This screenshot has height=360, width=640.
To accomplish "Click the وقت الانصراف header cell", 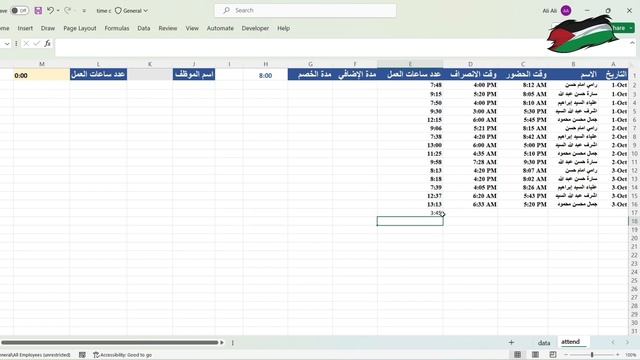I will (x=471, y=74).
